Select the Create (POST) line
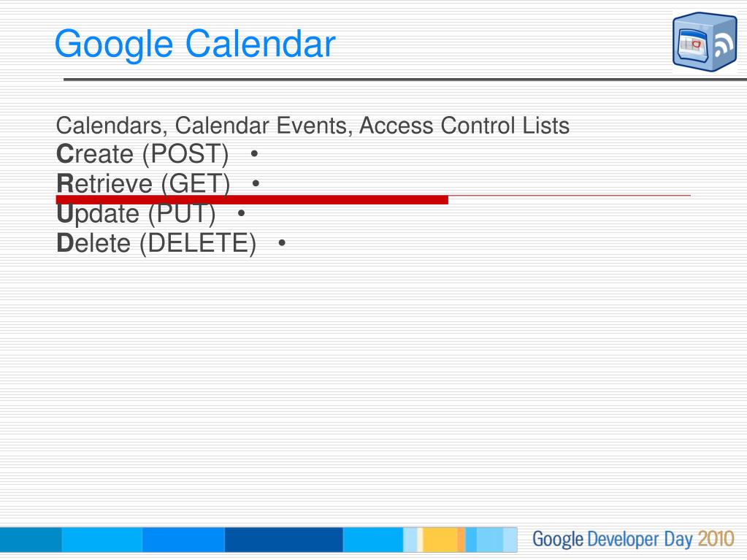Screen dimensions: 747x560 (142, 154)
